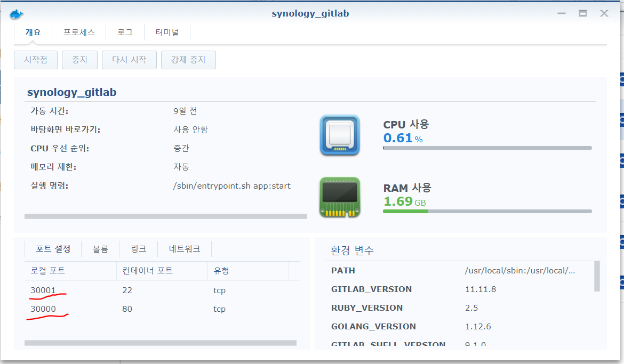Open the 개요 tab
The width and height of the screenshot is (624, 364).
tap(33, 33)
